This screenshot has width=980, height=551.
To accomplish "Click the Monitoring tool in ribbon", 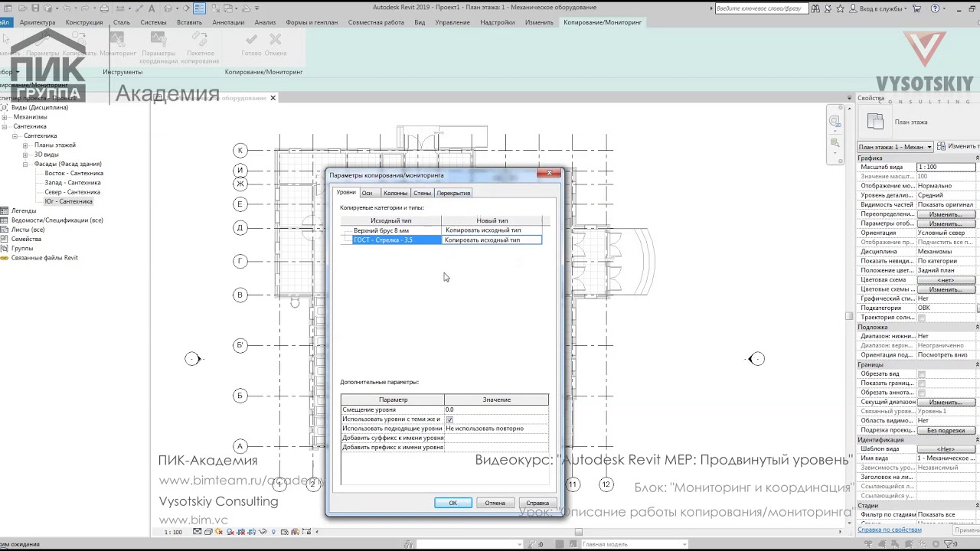I will (x=117, y=44).
